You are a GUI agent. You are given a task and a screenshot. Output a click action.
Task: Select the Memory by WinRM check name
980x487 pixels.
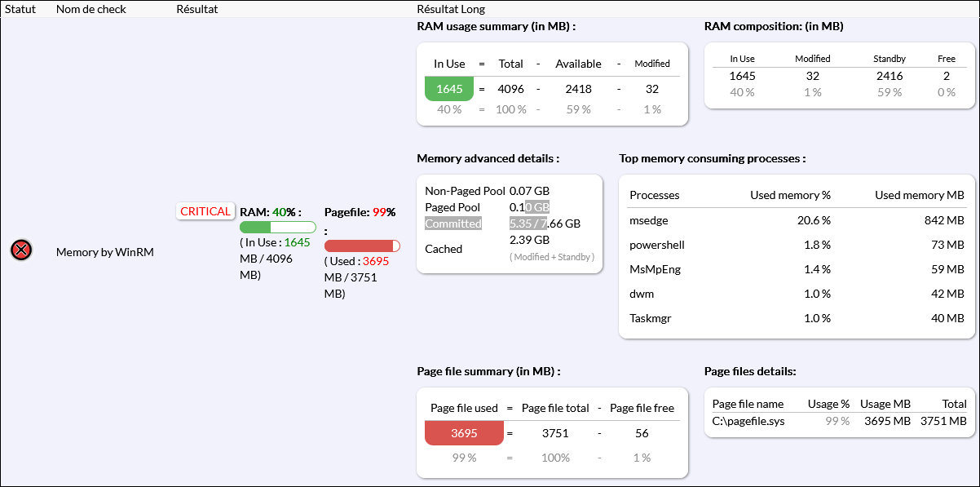click(x=104, y=252)
